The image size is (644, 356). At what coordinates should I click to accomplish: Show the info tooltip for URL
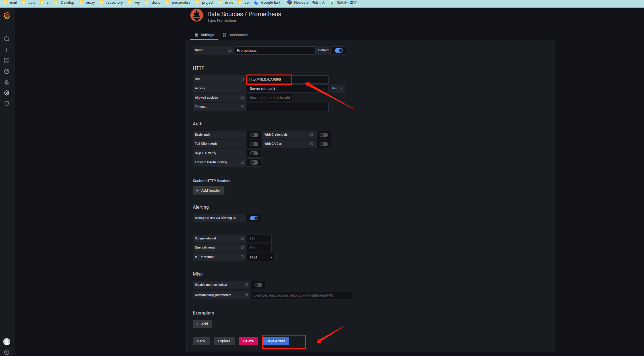pyautogui.click(x=242, y=79)
